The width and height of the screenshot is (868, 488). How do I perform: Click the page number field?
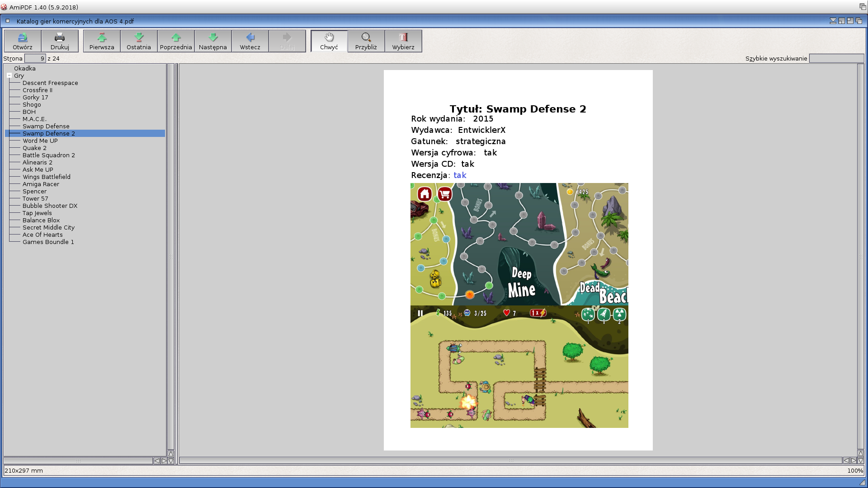pos(35,58)
